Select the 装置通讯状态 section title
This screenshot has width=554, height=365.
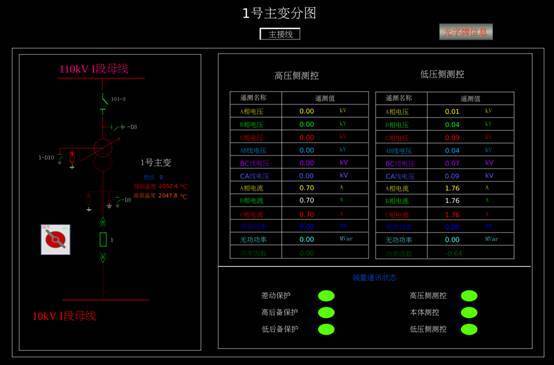tap(375, 278)
